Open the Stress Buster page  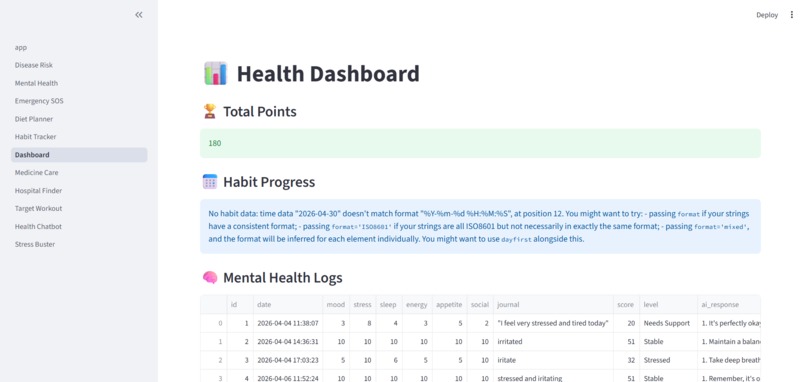point(79,244)
